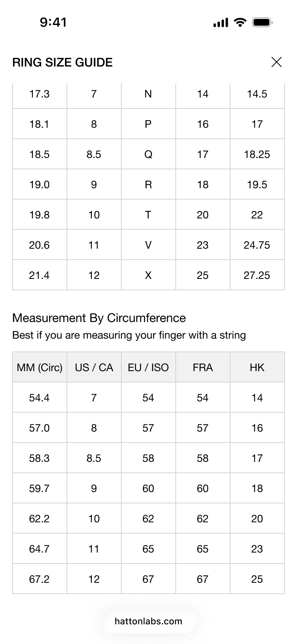297x644 pixels.
Task: Tap the 9:41 clock
Action: tap(53, 22)
